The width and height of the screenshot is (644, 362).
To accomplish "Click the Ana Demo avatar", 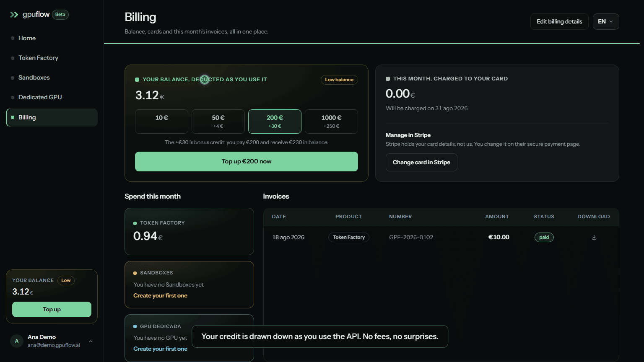I will pos(17,341).
